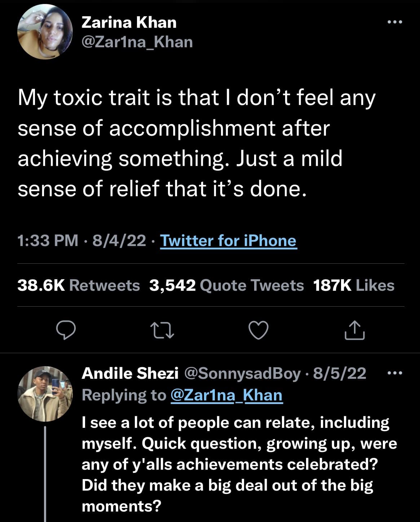Viewport: 420px width, 522px height.
Task: Open Andile Shezi's profile picture
Action: click(45, 394)
